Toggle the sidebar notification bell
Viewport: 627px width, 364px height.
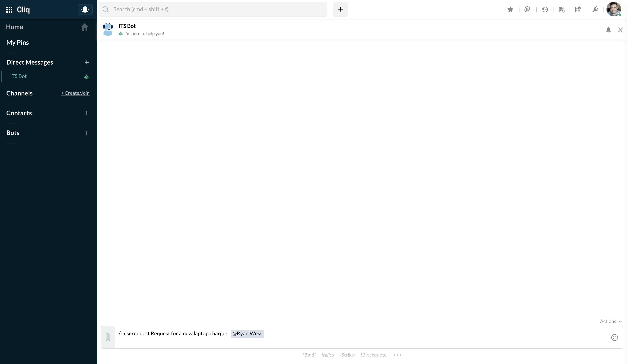[x=85, y=10]
